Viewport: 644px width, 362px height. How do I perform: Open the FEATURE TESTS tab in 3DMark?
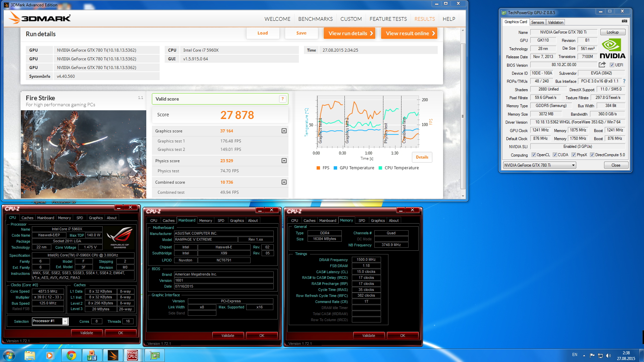click(x=388, y=19)
